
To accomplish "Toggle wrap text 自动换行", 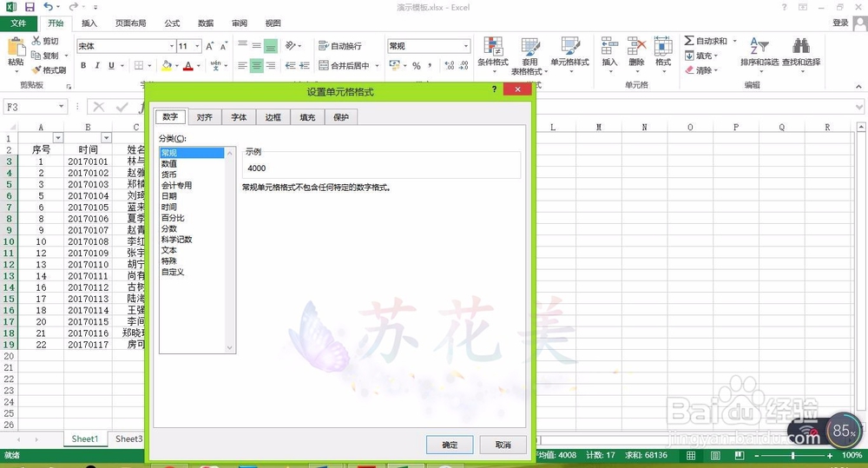I will [x=340, y=46].
